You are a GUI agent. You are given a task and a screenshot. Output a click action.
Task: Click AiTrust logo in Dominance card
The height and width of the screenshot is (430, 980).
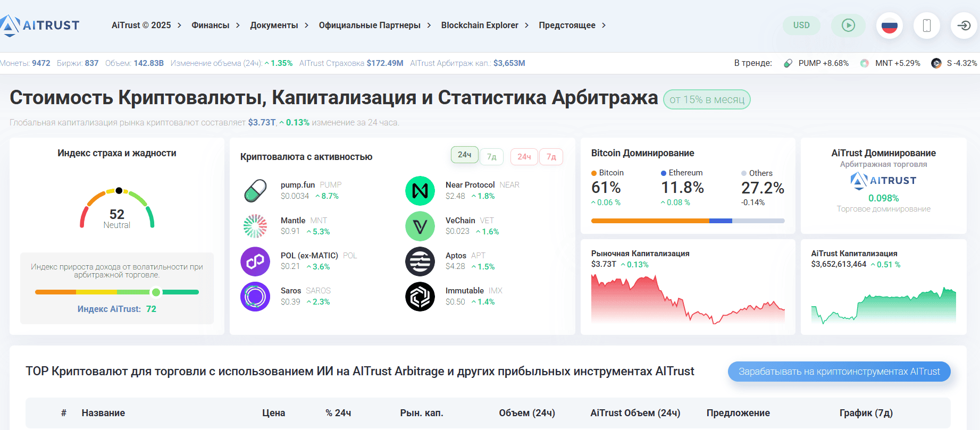coord(883,181)
